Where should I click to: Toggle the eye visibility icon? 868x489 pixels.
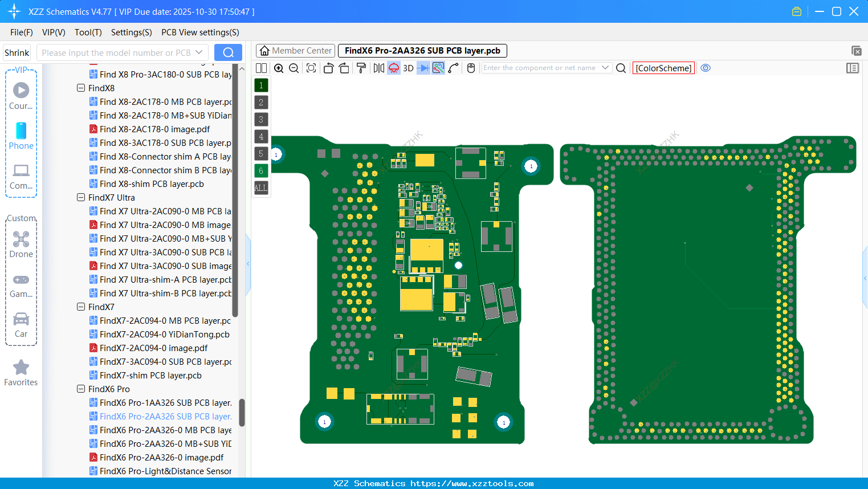[x=706, y=68]
